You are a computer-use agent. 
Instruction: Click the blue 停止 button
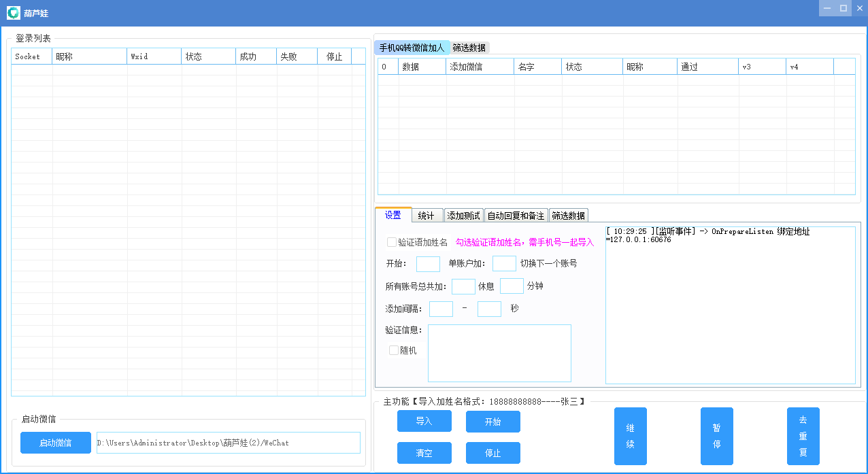click(x=493, y=453)
